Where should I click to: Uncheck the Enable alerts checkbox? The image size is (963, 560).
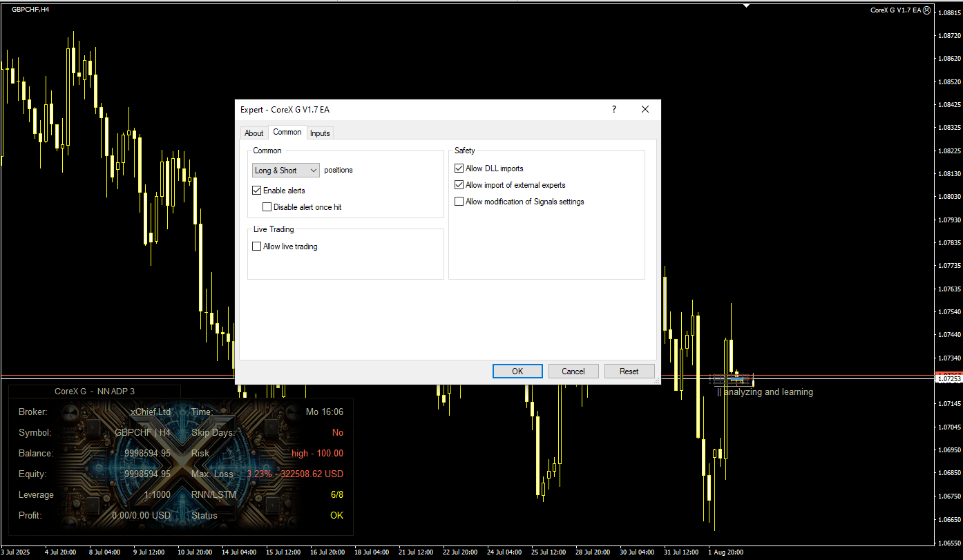click(x=257, y=191)
